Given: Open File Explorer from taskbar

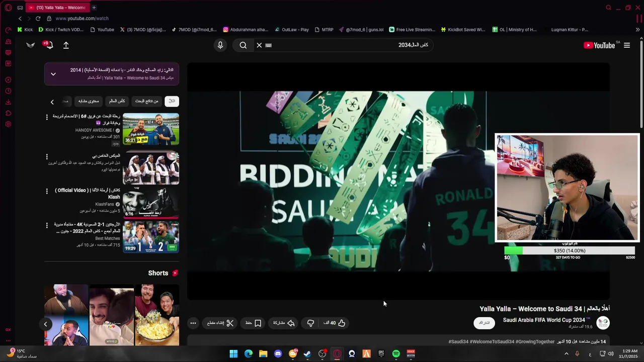Looking at the screenshot, I should 263,354.
